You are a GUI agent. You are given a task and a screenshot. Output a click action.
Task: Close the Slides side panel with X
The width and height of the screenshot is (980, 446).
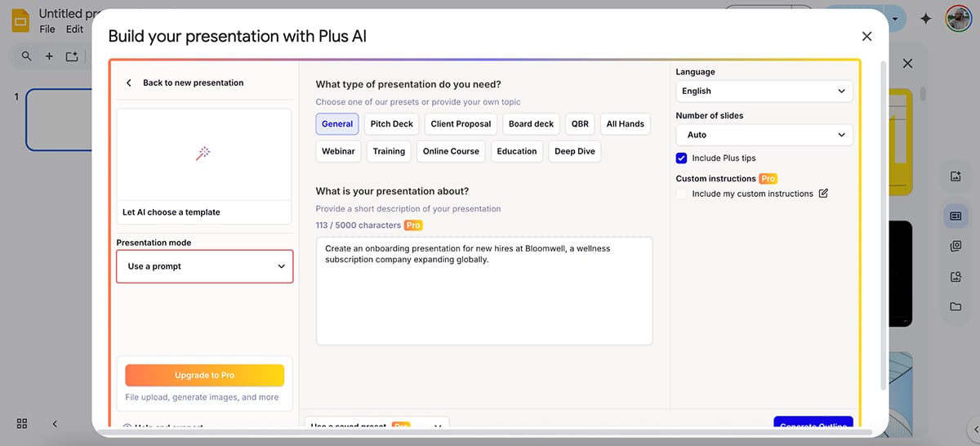pos(907,63)
